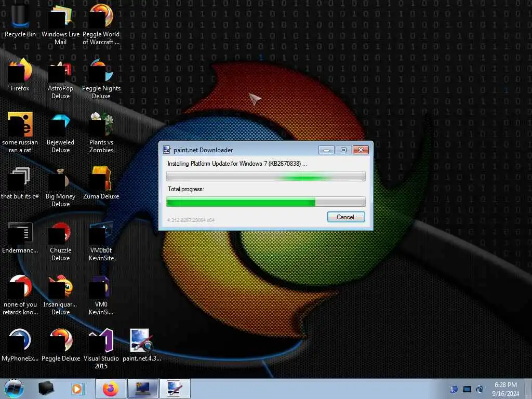Click the "Total progress:" label
The image size is (532, 399).
185,189
